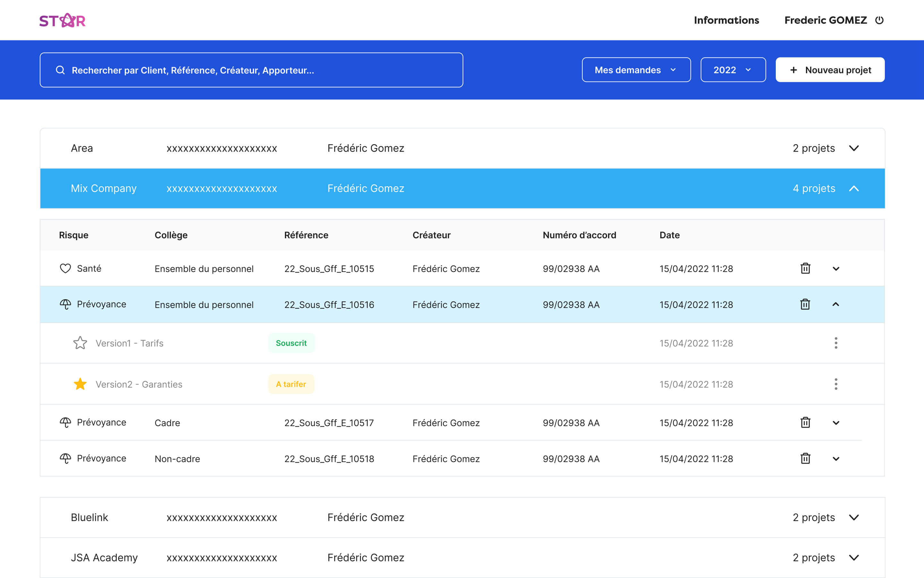Expand the Santé project row

pos(836,269)
